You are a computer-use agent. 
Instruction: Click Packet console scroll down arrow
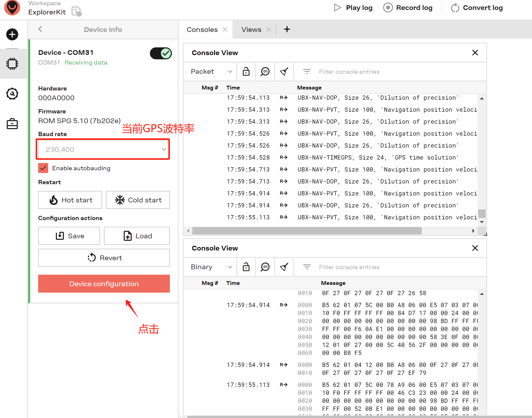(482, 222)
